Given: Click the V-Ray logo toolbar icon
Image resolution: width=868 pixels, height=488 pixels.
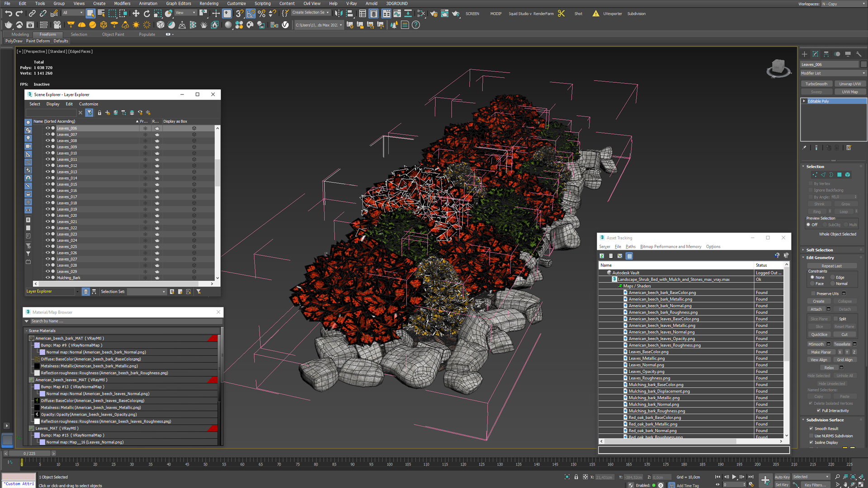Looking at the screenshot, I should coord(285,25).
